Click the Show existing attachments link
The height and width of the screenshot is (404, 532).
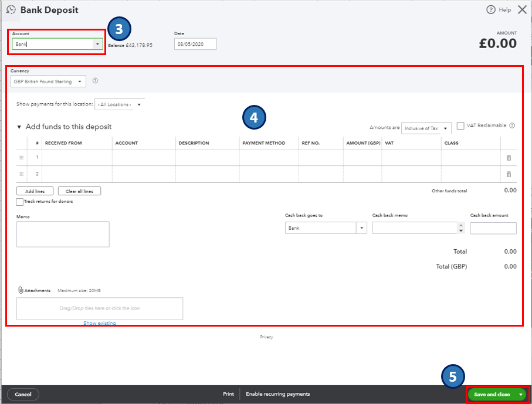(x=99, y=323)
